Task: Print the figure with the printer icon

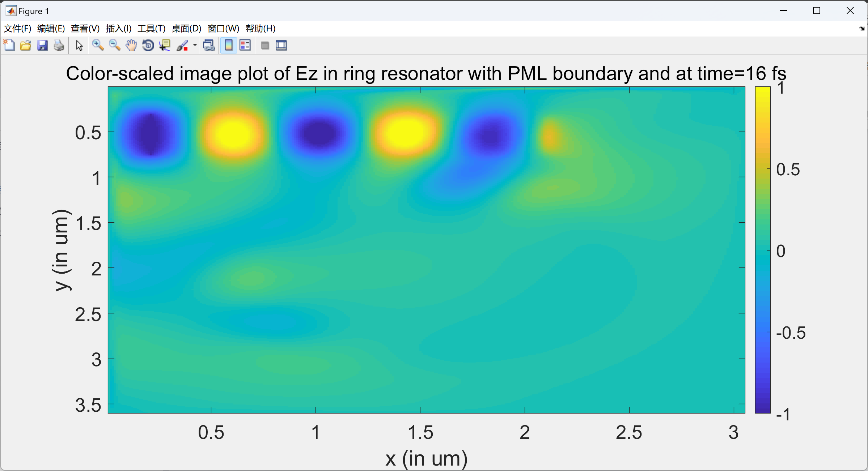Action: (59, 46)
